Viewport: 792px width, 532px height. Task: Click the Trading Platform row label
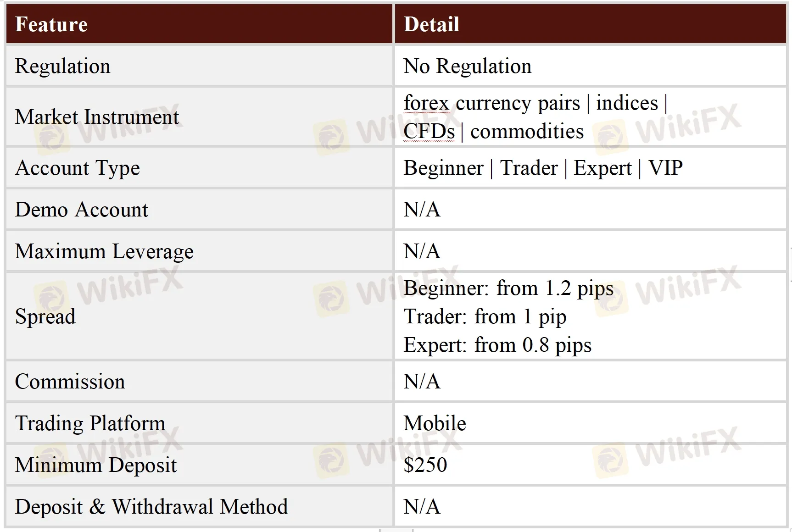point(90,423)
